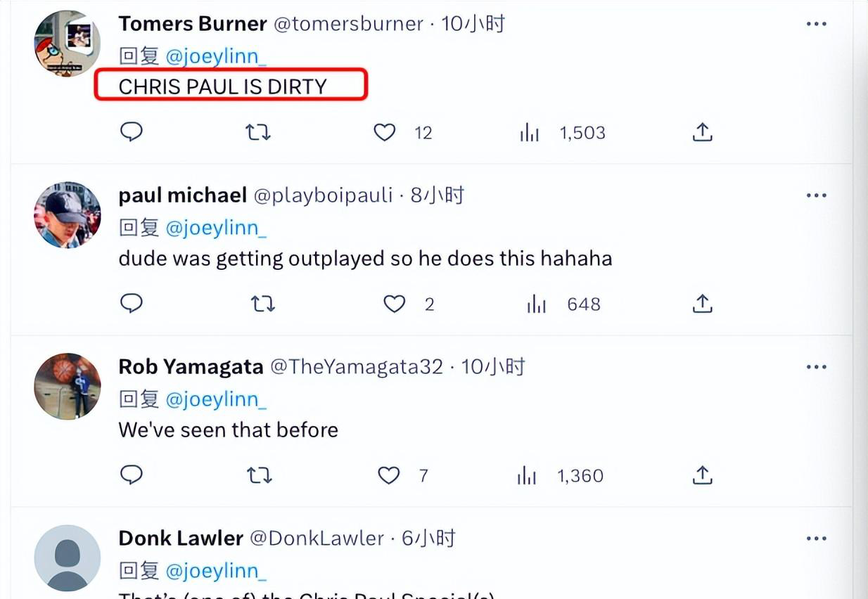This screenshot has width=868, height=599.
Task: Open more options on Rob Yamagata's tweet
Action: 816,367
